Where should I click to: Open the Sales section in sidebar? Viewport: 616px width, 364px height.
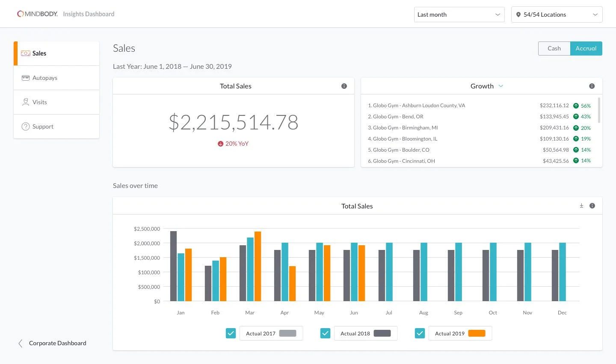click(56, 53)
